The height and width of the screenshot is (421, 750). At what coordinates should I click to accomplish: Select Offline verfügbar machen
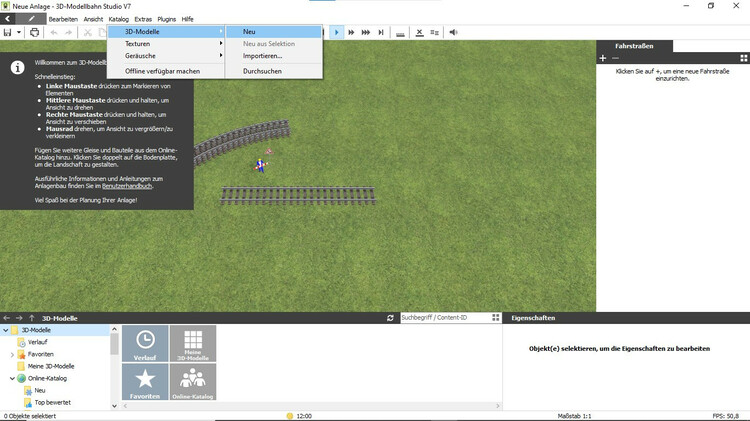[x=166, y=71]
